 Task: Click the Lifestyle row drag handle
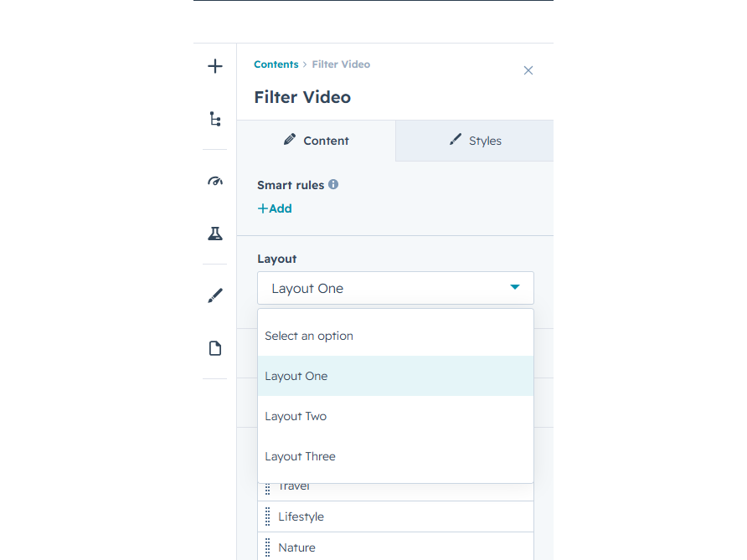267,516
